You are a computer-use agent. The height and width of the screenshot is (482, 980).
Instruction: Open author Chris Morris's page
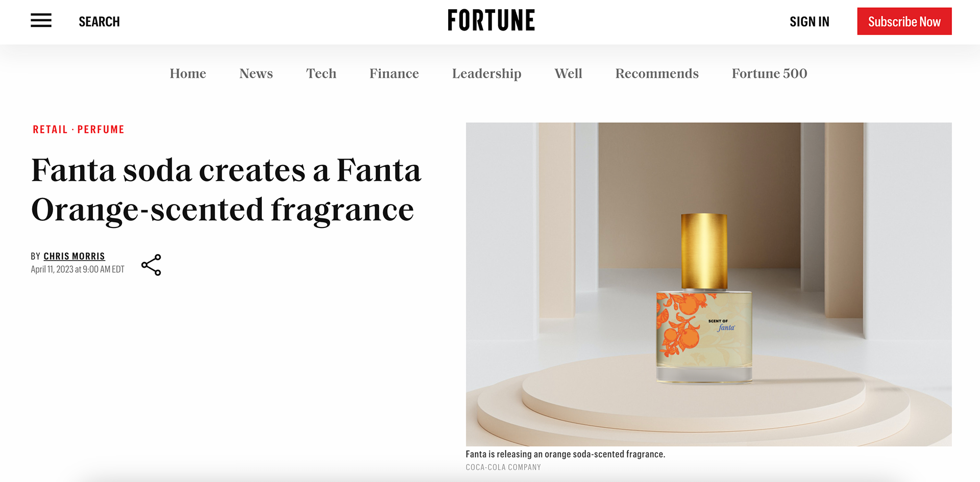74,256
